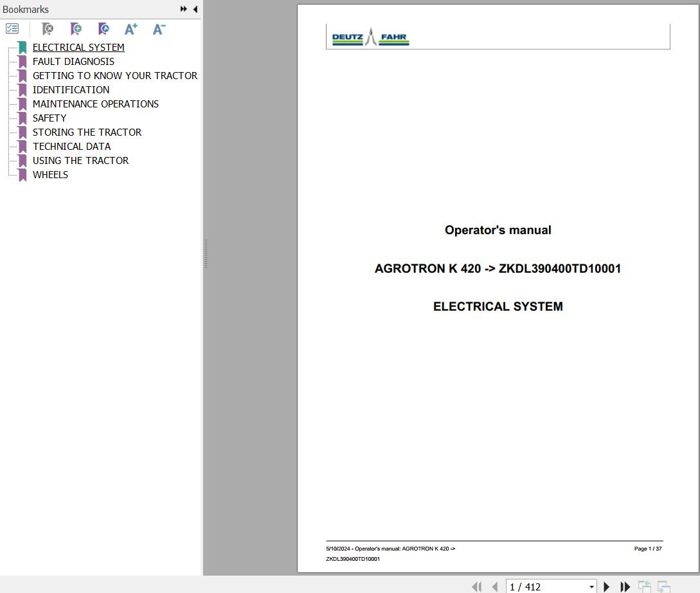The width and height of the screenshot is (700, 593).
Task: Navigate to the SAFETY bookmark
Action: tap(49, 118)
